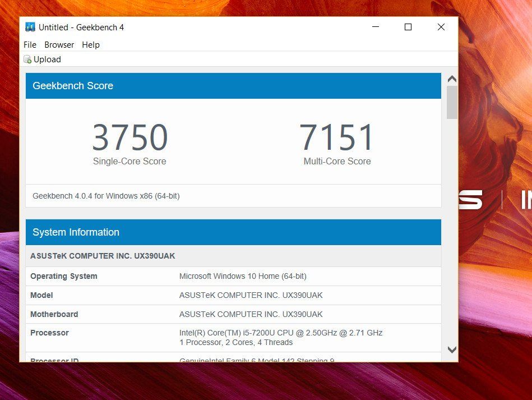Open the Help menu
The height and width of the screenshot is (400, 532).
tap(91, 45)
